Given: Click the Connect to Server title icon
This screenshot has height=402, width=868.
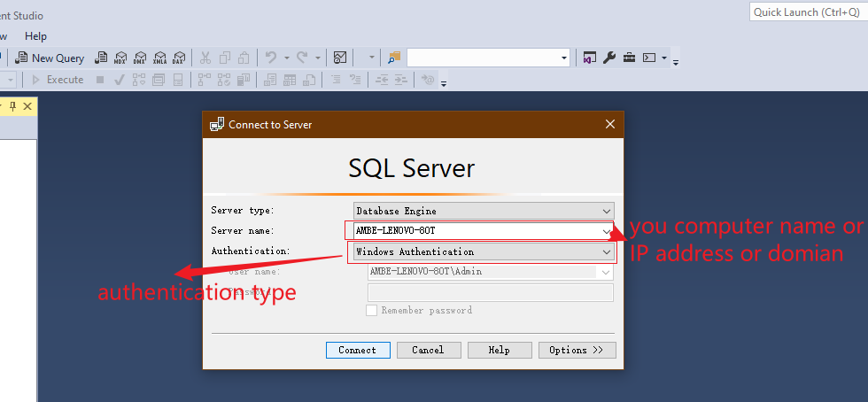Looking at the screenshot, I should click(x=217, y=124).
